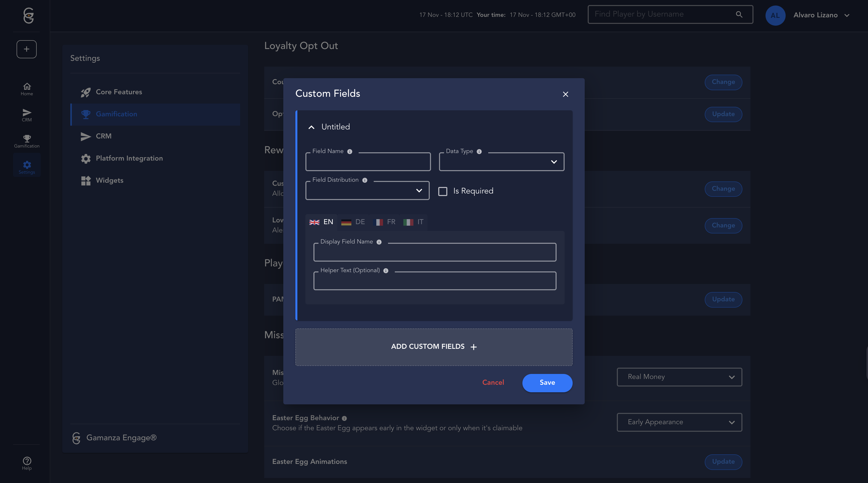Click the Save button
Image resolution: width=868 pixels, height=483 pixels.
[547, 382]
